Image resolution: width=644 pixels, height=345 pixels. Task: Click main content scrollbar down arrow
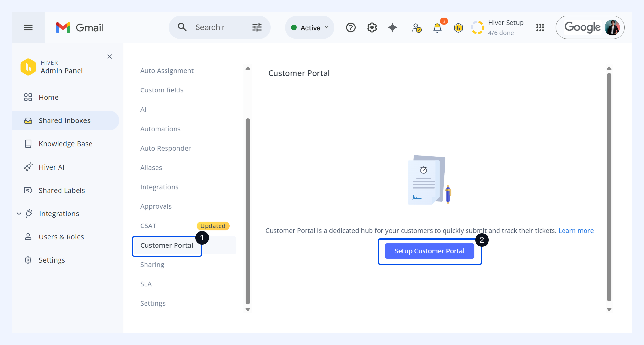click(x=609, y=309)
